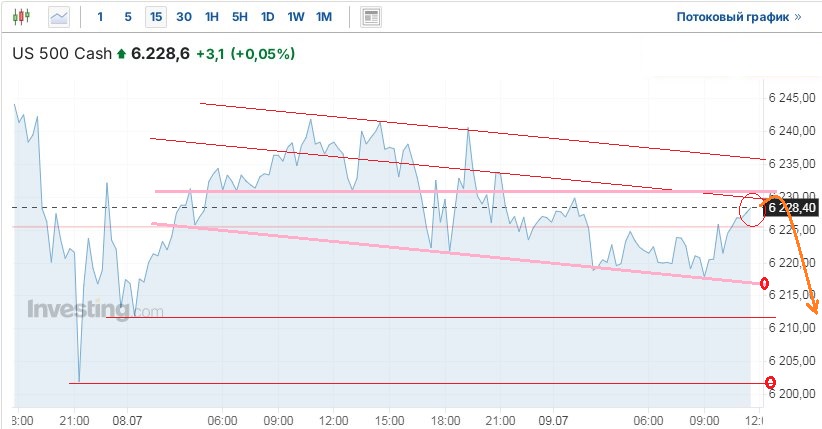Choose the 1W interval

pyautogui.click(x=296, y=17)
